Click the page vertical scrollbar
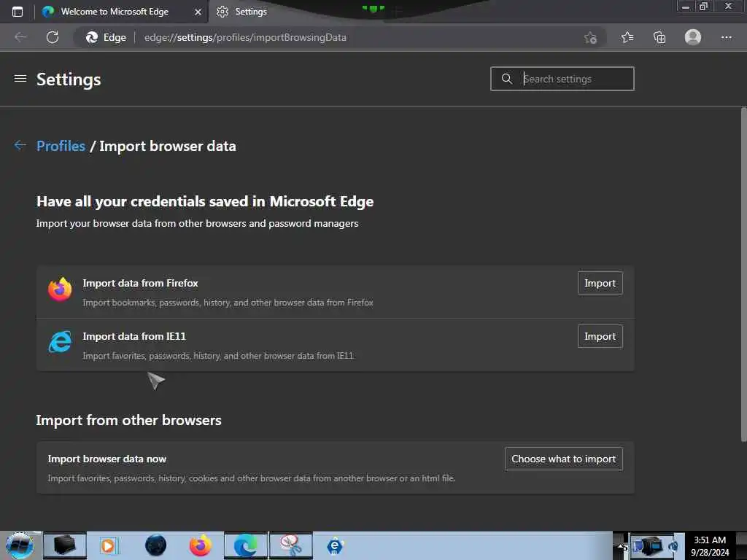Viewport: 747px width, 560px height. point(743,275)
